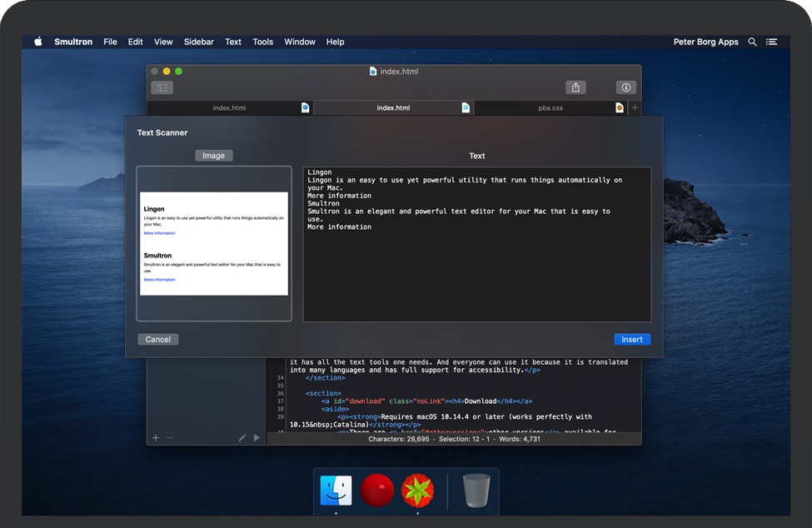Open the Trash in the Dock
This screenshot has width=812, height=528.
point(476,491)
